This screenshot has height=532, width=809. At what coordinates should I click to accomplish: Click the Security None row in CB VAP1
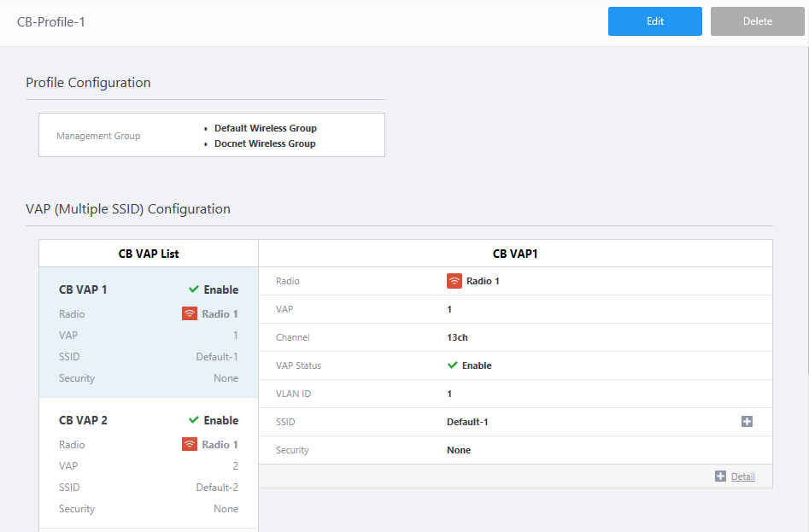click(x=515, y=450)
